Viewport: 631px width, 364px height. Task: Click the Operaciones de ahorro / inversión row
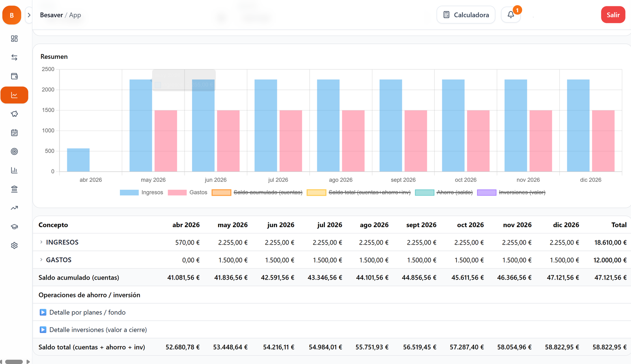pos(332,295)
